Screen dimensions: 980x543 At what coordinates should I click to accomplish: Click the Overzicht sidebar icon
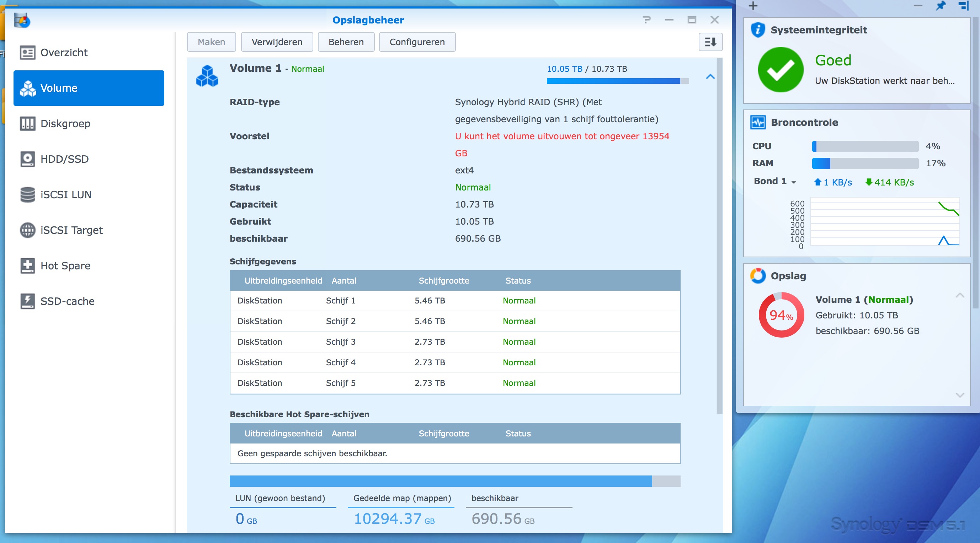[27, 53]
